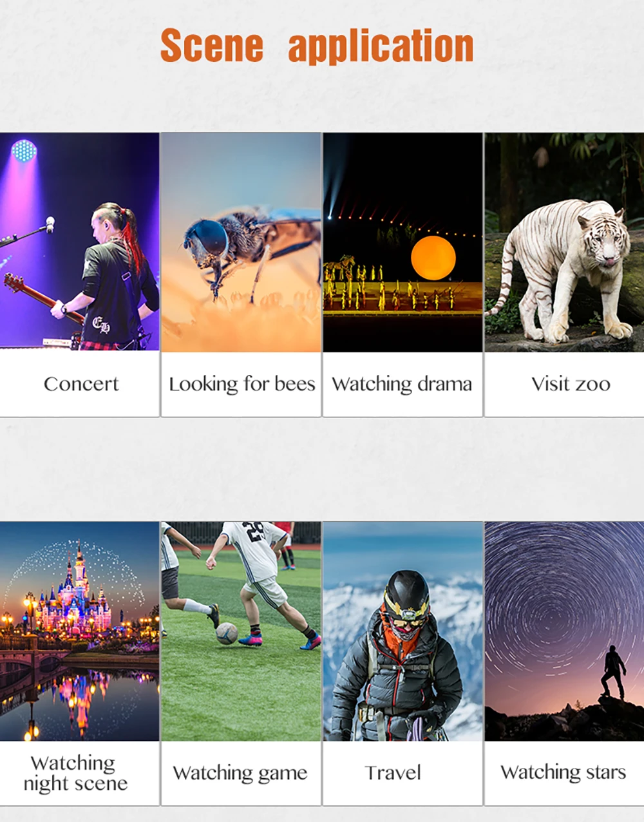
Task: Click the Looking for bees label
Action: coord(241,384)
